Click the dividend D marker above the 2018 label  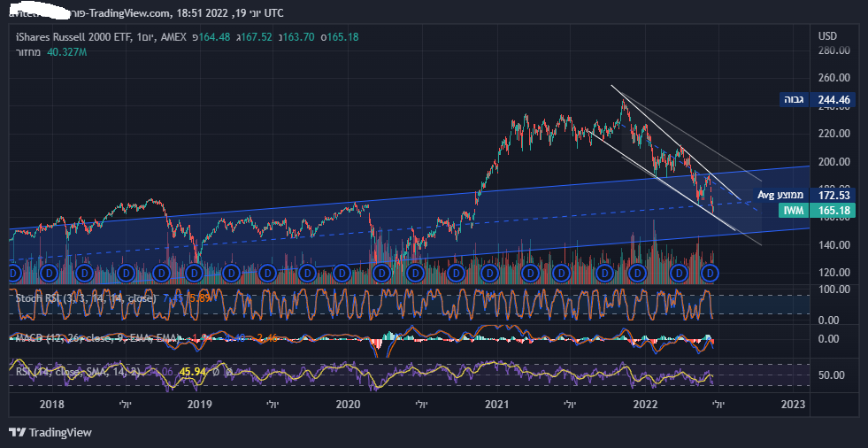coord(50,273)
